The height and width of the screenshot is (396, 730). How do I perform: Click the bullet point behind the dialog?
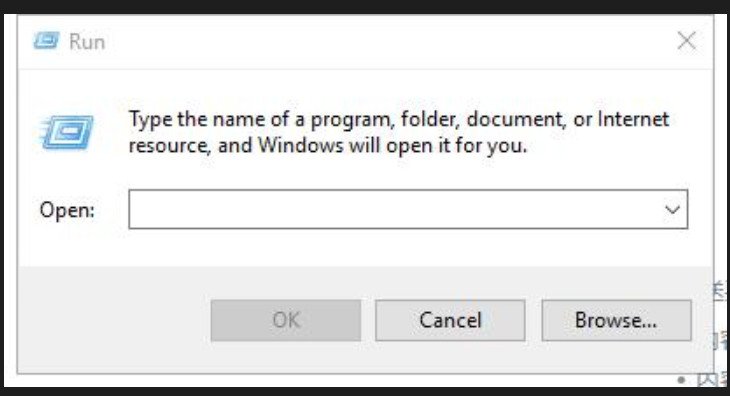click(x=681, y=380)
